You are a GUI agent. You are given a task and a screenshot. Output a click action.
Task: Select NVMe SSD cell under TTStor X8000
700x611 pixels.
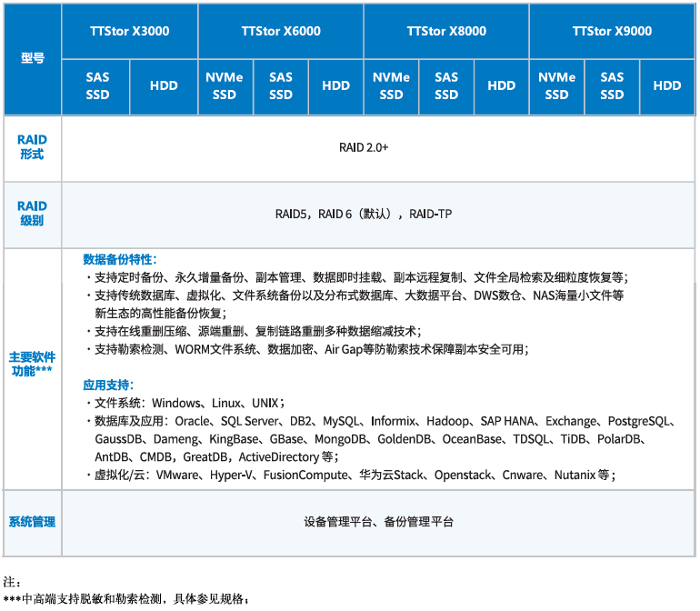click(392, 86)
